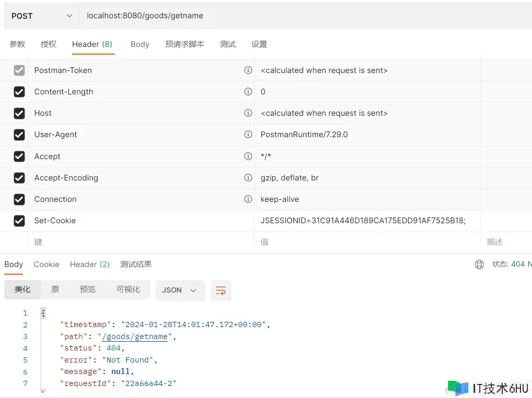
Task: Click the gzip, deflate, br value
Action: 289,178
